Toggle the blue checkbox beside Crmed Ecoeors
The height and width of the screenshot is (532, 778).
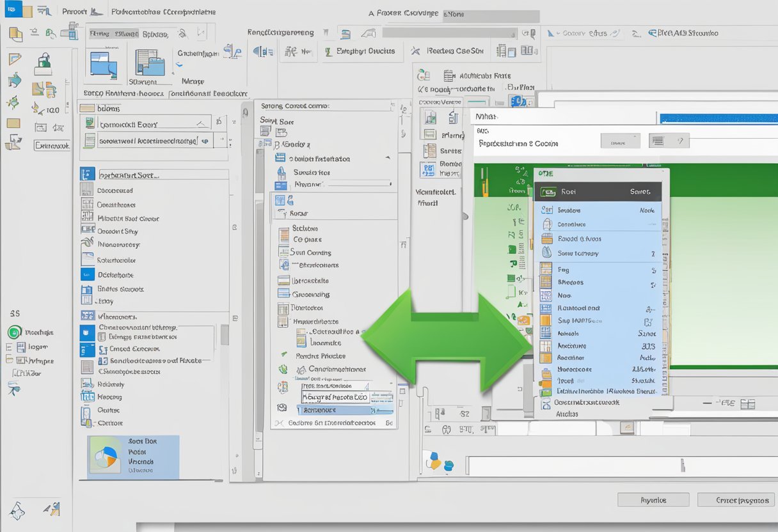[88, 350]
